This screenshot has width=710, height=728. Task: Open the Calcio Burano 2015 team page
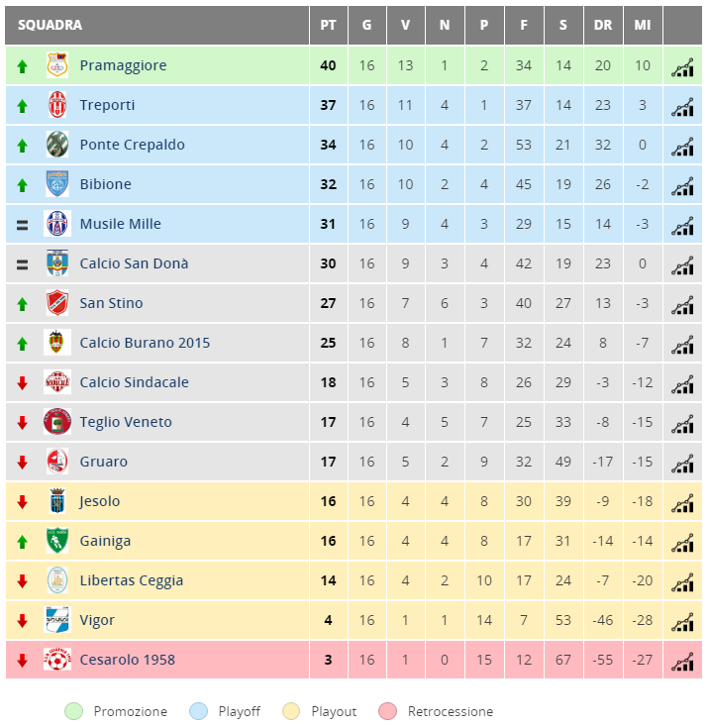pos(145,343)
